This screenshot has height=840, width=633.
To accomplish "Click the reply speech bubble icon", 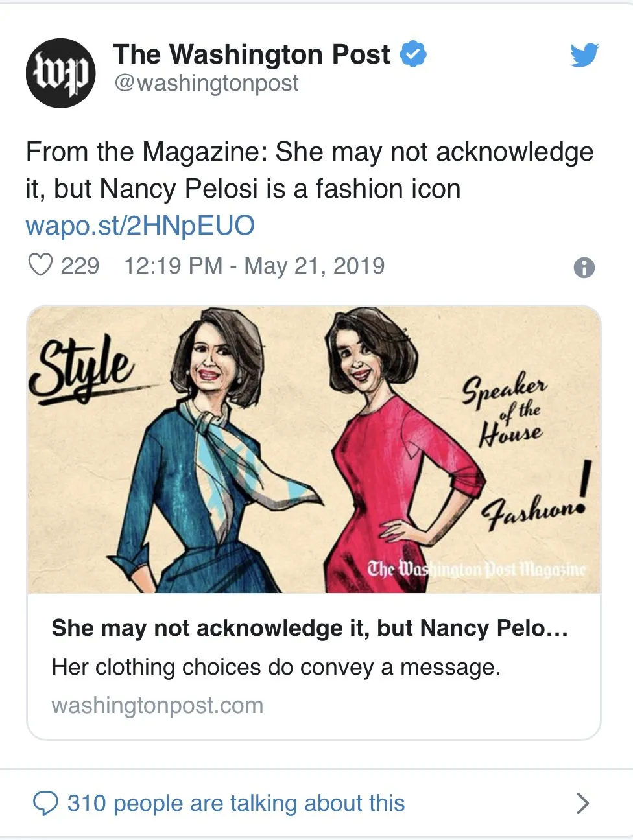I will pyautogui.click(x=45, y=804).
